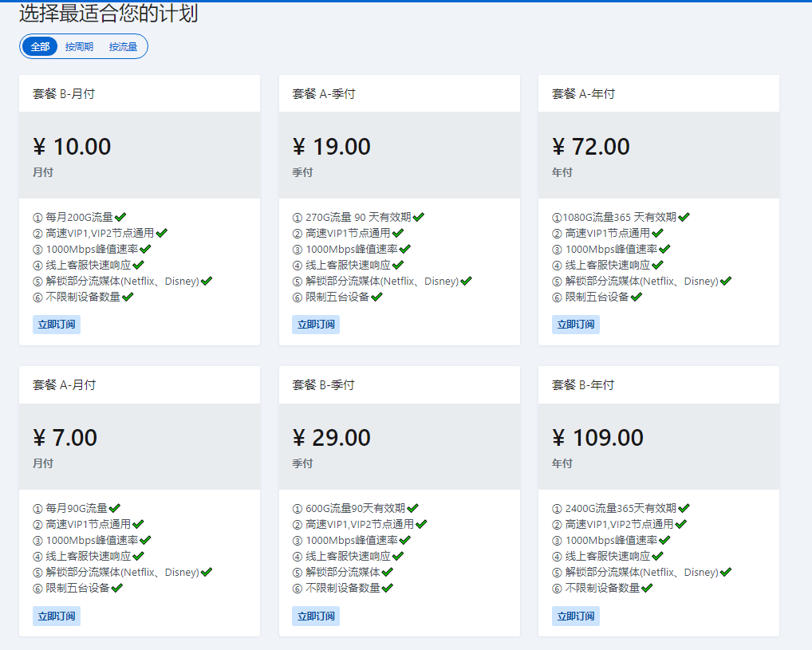Click the check icon after 限制五台设备 in 套餐 A-季付
The image size is (812, 650).
click(376, 297)
